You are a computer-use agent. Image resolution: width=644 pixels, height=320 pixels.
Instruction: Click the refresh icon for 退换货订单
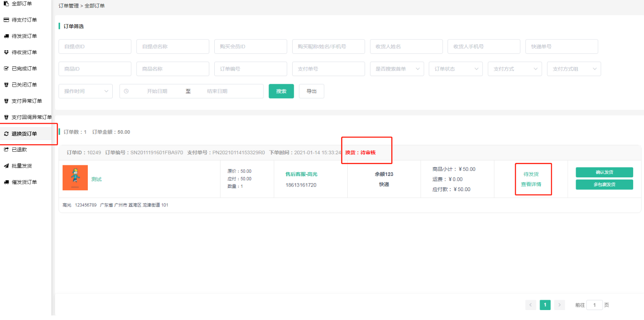pyautogui.click(x=6, y=133)
